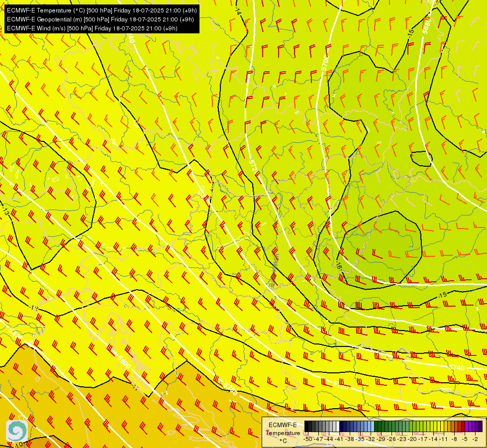Click the 5820 geopotential contour label
Viewport: 487px width, 448px height.
tap(15, 335)
